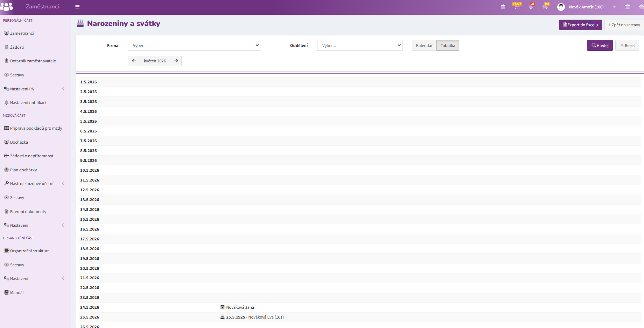The width and height of the screenshot is (644, 328).
Task: Switch to Tabulka view
Action: pos(448,46)
